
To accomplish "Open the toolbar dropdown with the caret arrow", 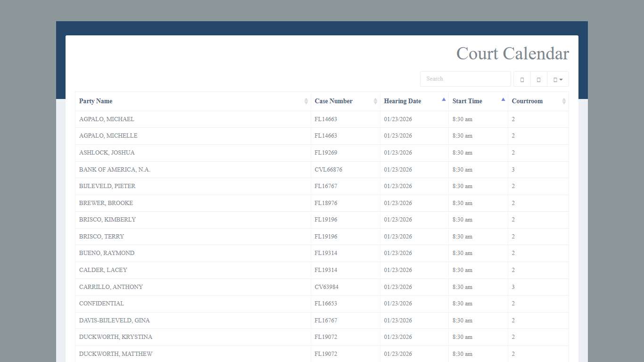I will tap(558, 79).
